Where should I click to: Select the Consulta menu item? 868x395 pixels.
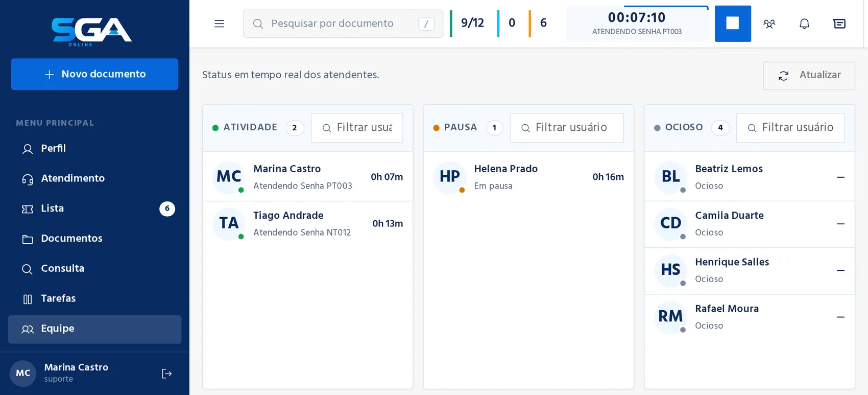(x=94, y=268)
